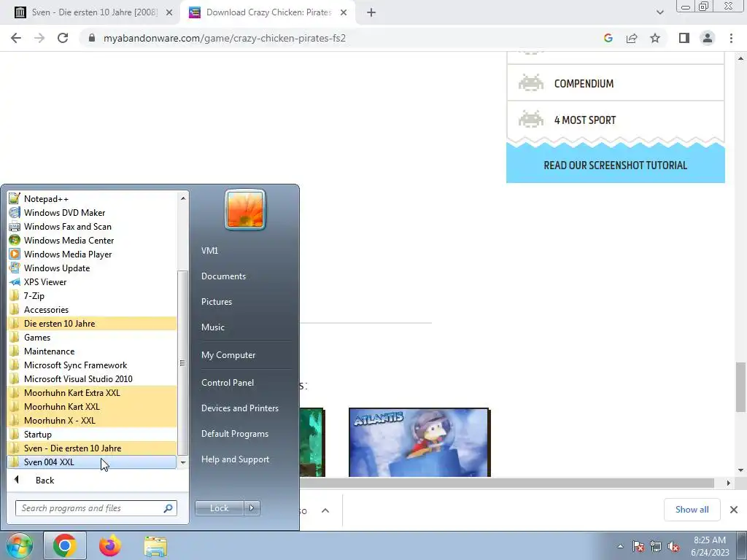Launch Windows Media Player

coord(92,254)
